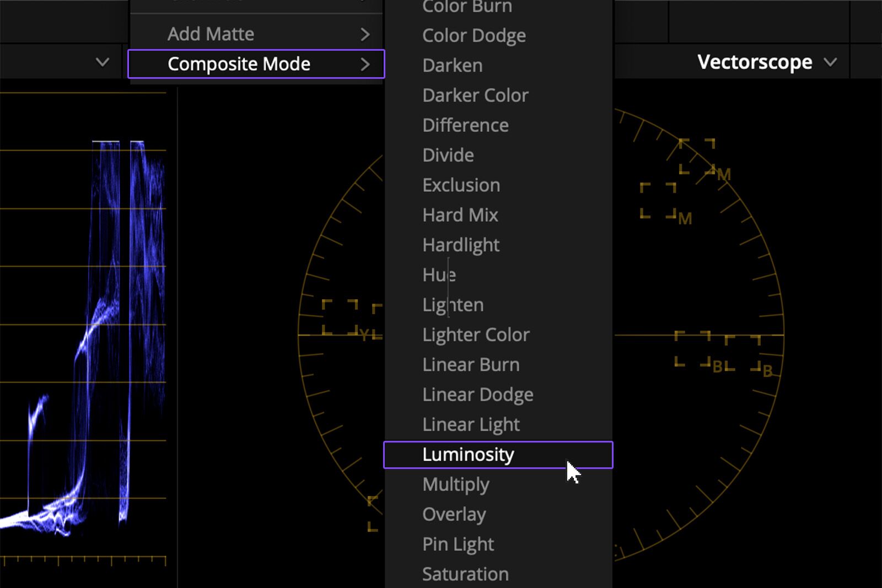The image size is (882, 588).
Task: Choose the Hue composite mode
Action: [x=438, y=274]
